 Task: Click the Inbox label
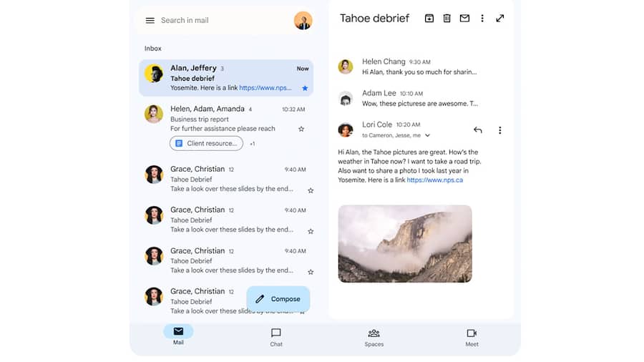(153, 49)
